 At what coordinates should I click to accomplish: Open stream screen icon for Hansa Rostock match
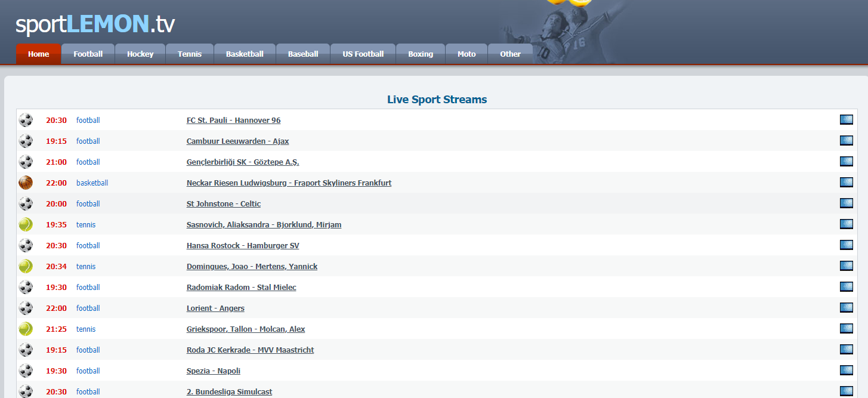(846, 245)
